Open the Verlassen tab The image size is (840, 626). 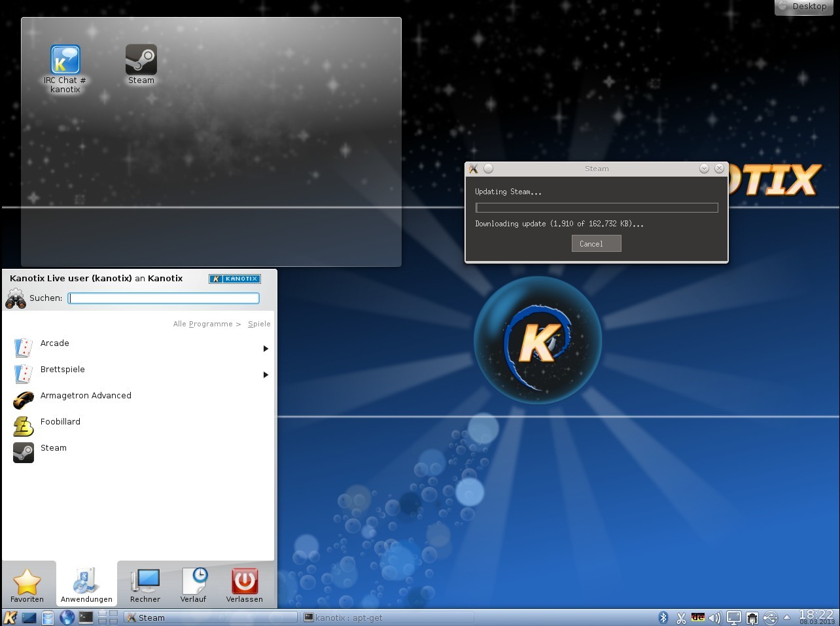245,585
